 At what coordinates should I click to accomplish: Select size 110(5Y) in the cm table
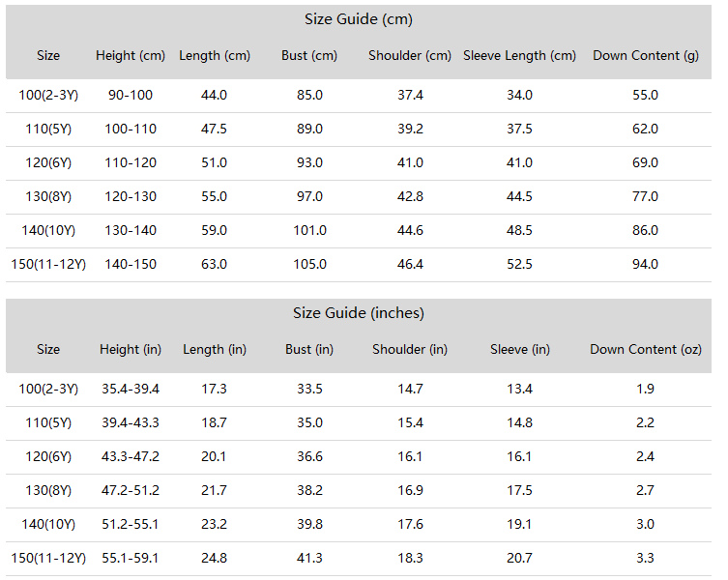(48, 129)
